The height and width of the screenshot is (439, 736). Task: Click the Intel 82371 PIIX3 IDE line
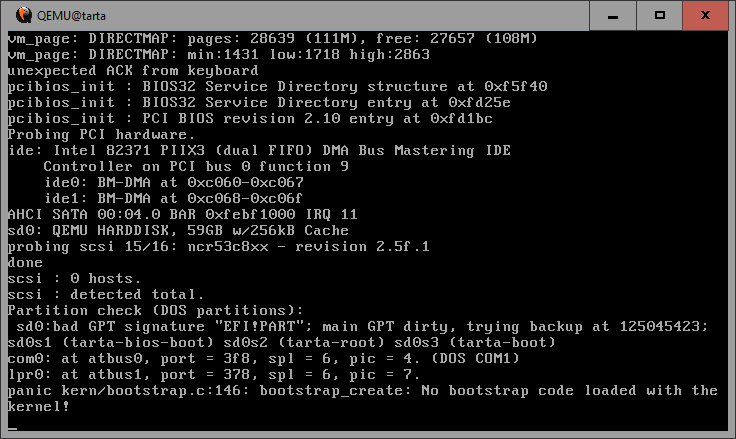pos(259,150)
